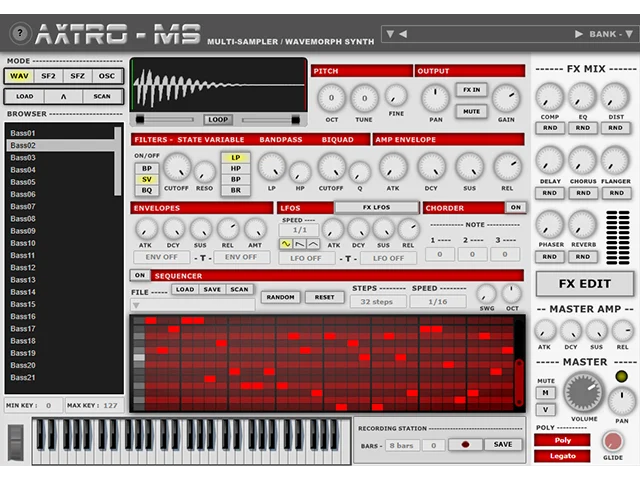Click the loop start slider handle

(140, 120)
